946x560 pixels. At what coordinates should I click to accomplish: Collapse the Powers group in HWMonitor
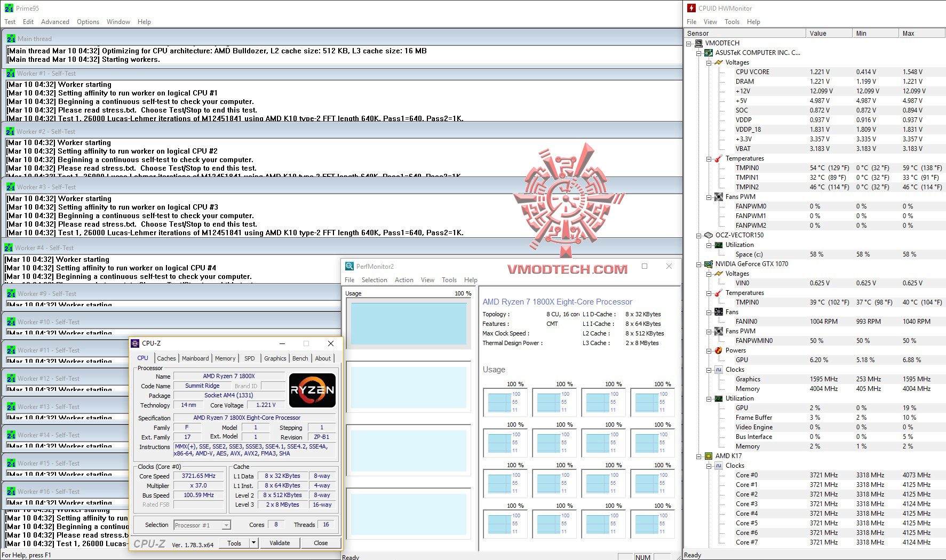(x=709, y=350)
